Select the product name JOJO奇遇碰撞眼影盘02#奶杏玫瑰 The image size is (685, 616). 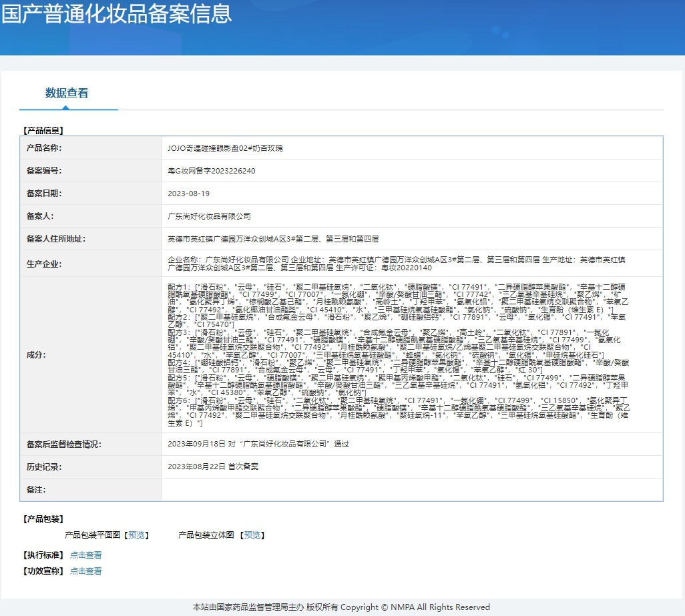(x=225, y=148)
